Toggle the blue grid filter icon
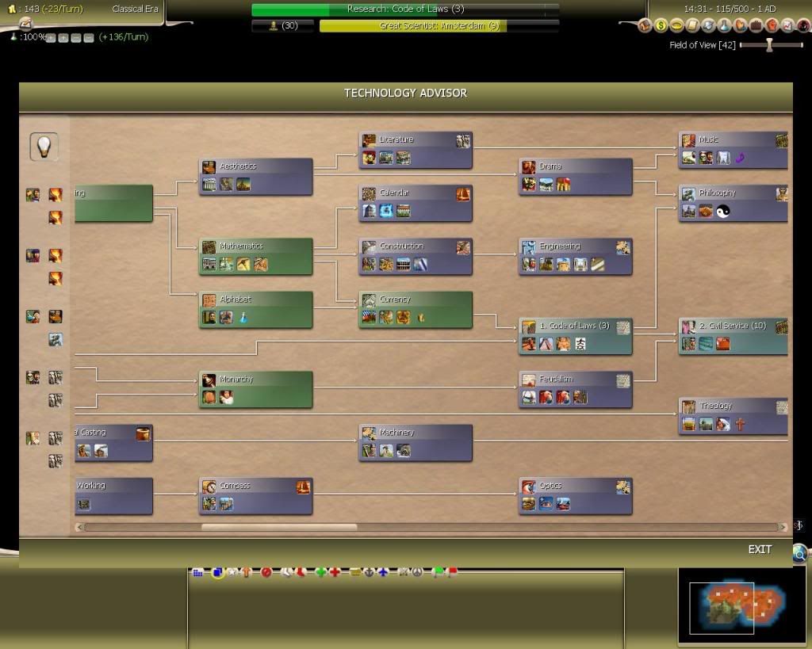 tap(197, 572)
